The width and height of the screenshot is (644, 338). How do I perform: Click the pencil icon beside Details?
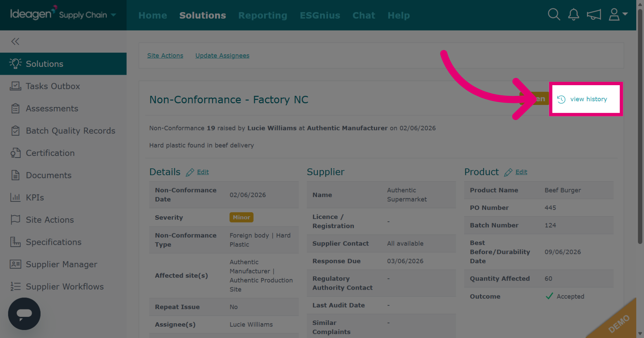[190, 172]
